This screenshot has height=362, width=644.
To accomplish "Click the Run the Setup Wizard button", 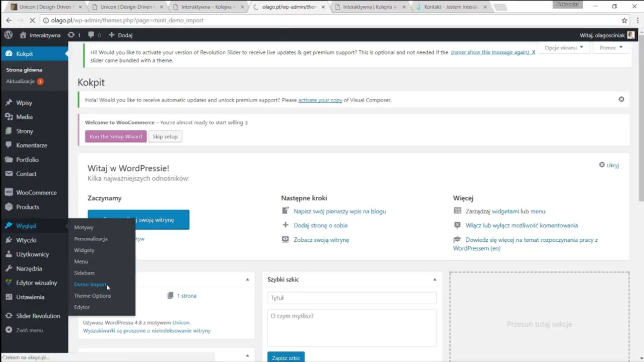I will [x=116, y=136].
